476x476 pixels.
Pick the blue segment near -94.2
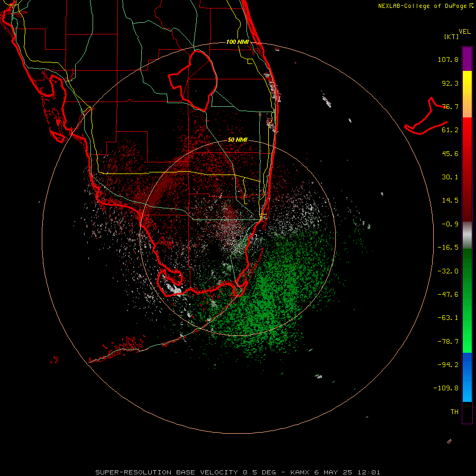point(467,364)
